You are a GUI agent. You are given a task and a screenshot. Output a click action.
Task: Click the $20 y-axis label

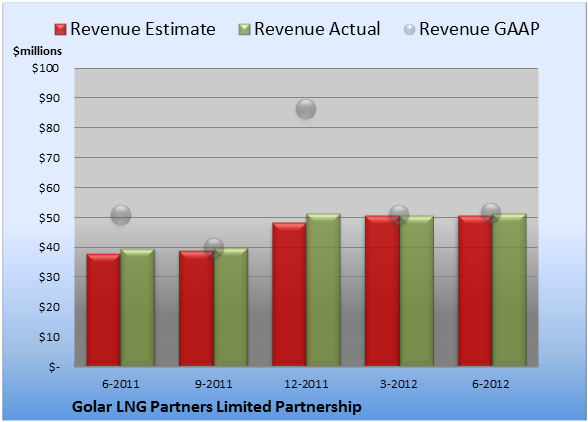(x=49, y=307)
